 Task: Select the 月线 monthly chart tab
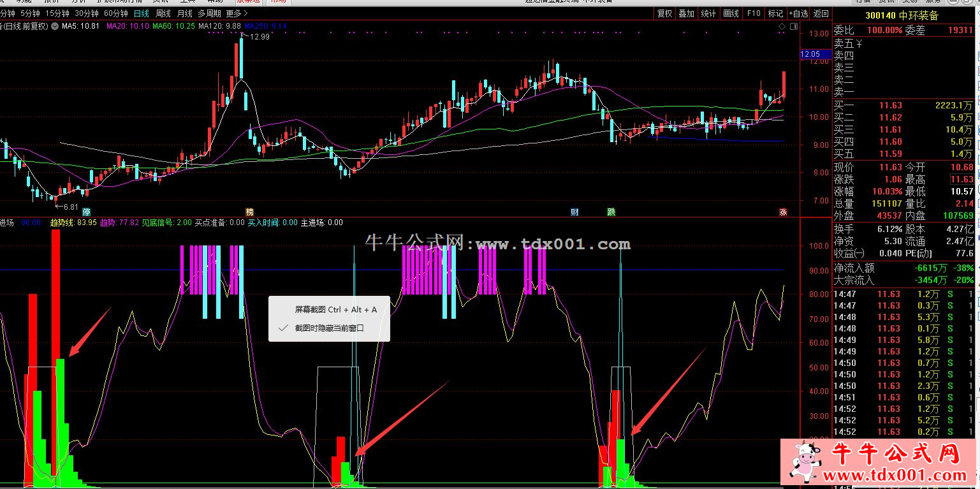click(x=185, y=13)
